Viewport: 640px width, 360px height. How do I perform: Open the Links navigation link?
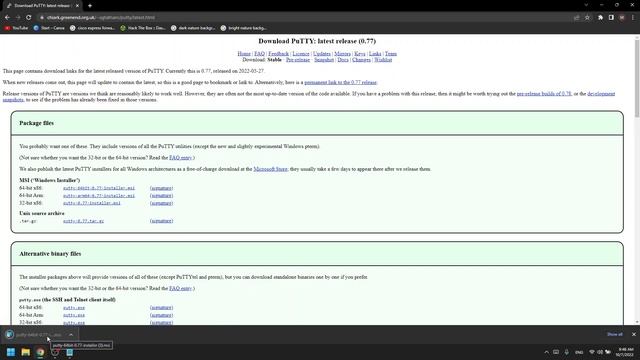click(x=375, y=53)
